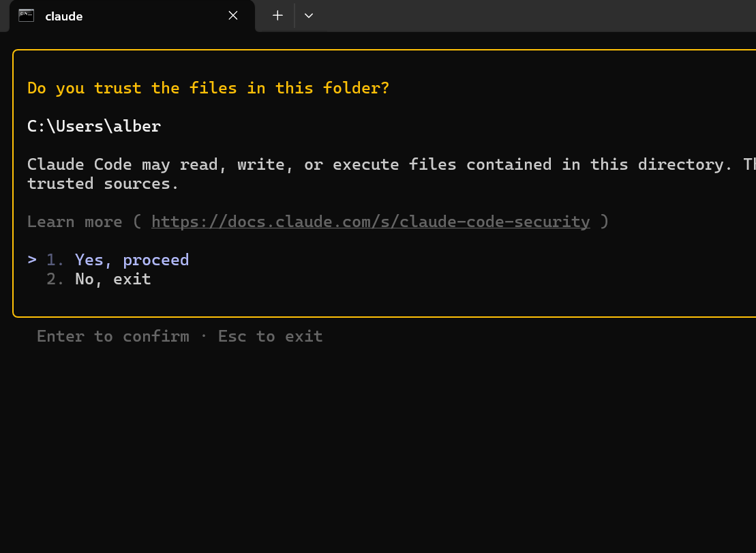The width and height of the screenshot is (756, 553).
Task: Open a new terminal tab with the plus icon
Action: [277, 15]
